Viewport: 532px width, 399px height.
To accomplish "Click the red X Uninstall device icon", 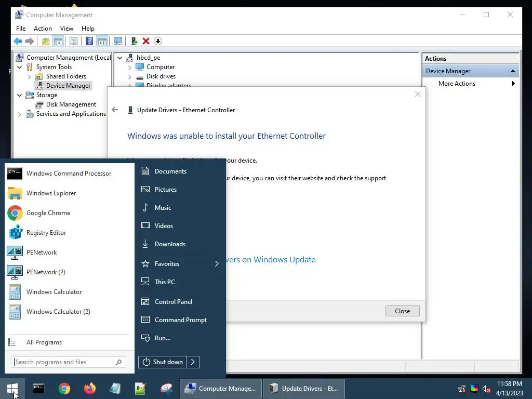I will coord(146,42).
